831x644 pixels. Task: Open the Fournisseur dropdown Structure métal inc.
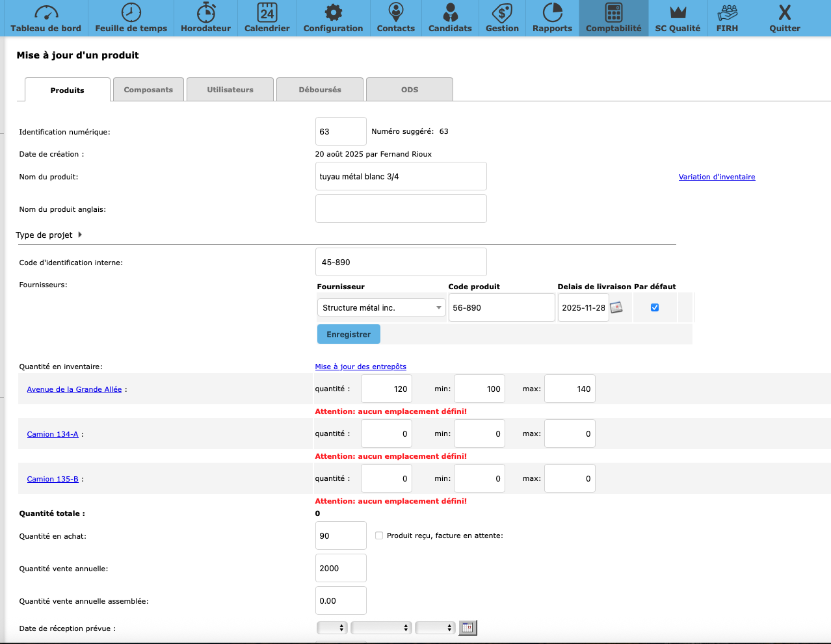381,308
